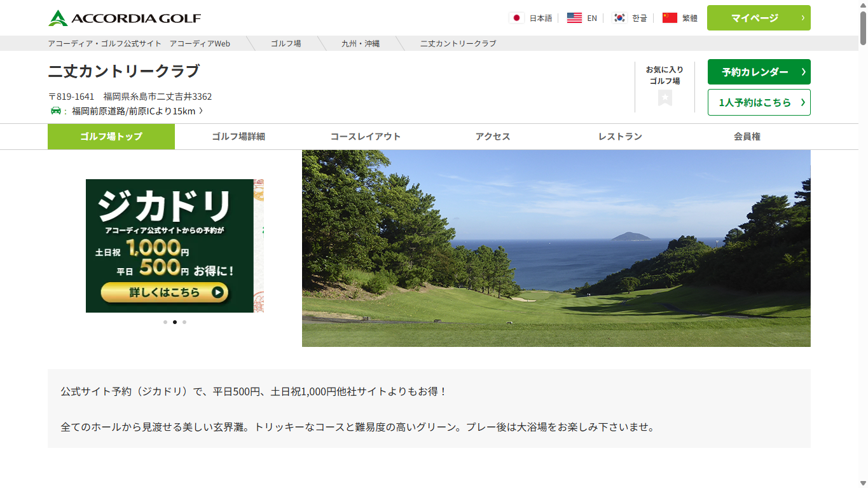Switch language to EN
This screenshot has height=488, width=868.
click(x=592, y=18)
